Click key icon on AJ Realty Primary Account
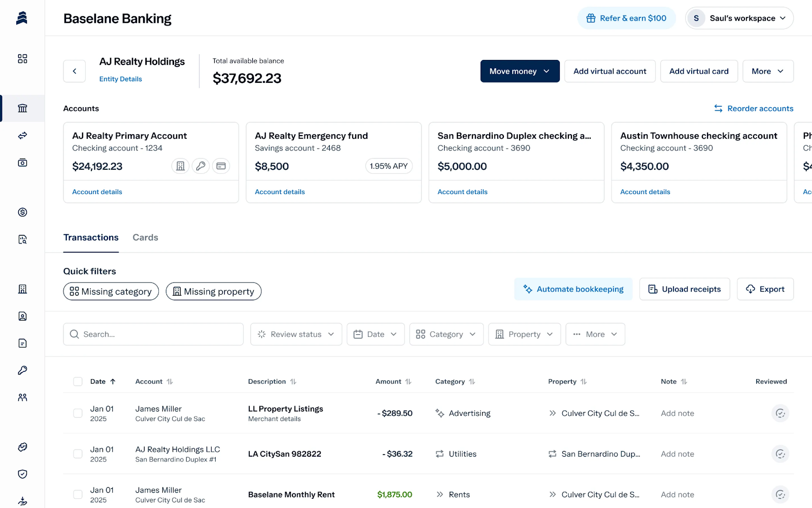 pos(200,166)
